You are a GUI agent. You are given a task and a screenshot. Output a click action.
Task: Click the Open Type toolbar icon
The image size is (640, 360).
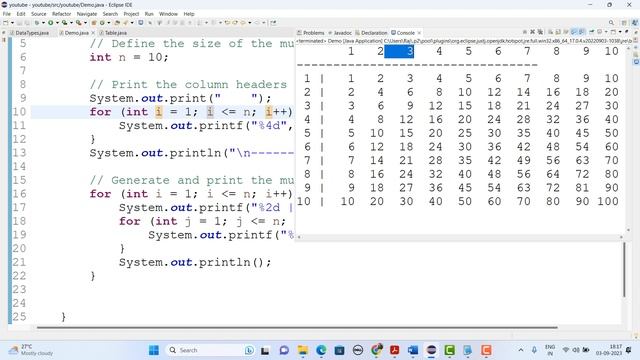(117, 22)
